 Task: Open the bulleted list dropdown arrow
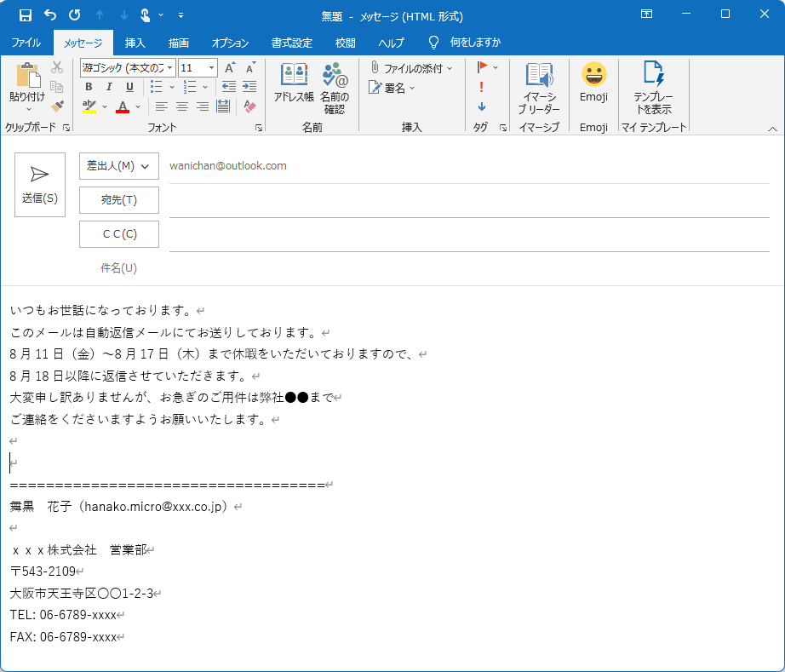pyautogui.click(x=172, y=87)
